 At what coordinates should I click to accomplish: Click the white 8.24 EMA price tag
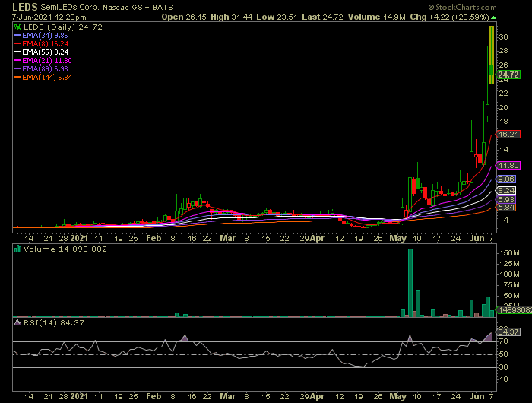(506, 190)
